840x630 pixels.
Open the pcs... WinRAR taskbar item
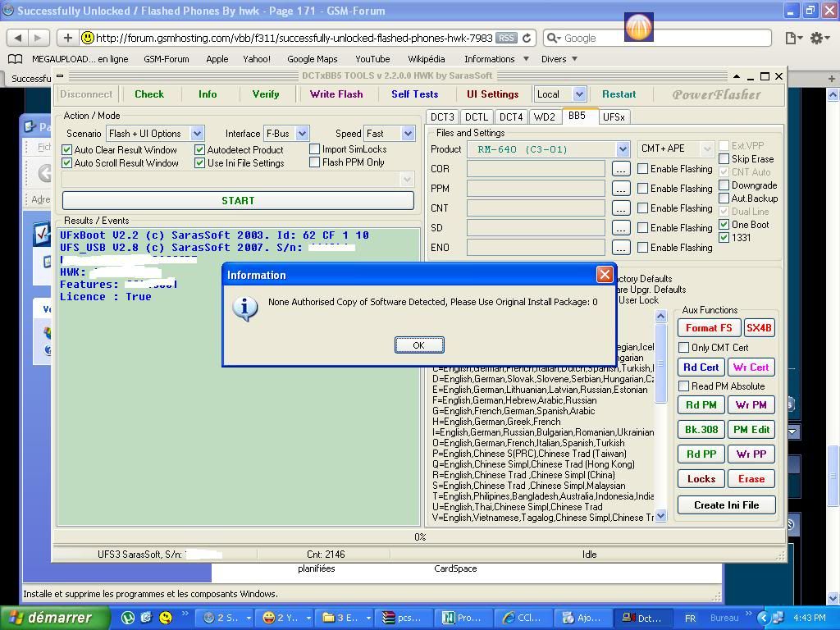(404, 618)
